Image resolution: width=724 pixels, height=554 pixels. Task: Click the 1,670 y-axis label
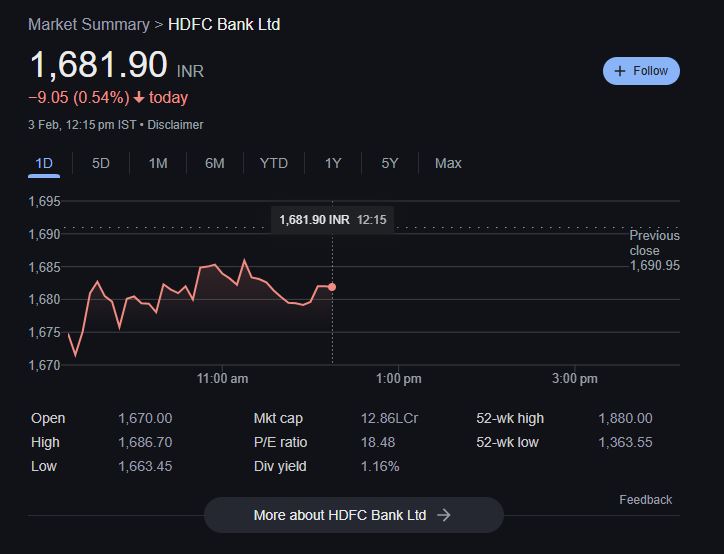[44, 365]
